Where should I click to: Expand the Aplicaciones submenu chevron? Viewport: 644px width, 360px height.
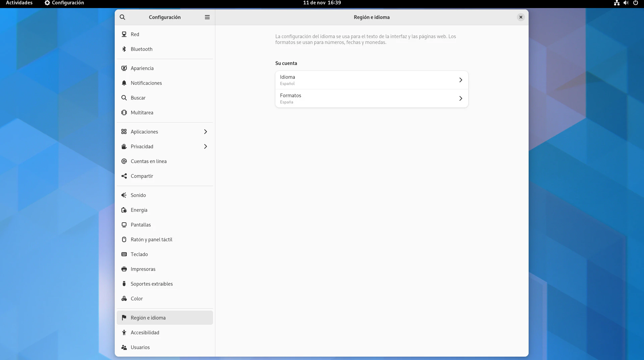pos(206,132)
